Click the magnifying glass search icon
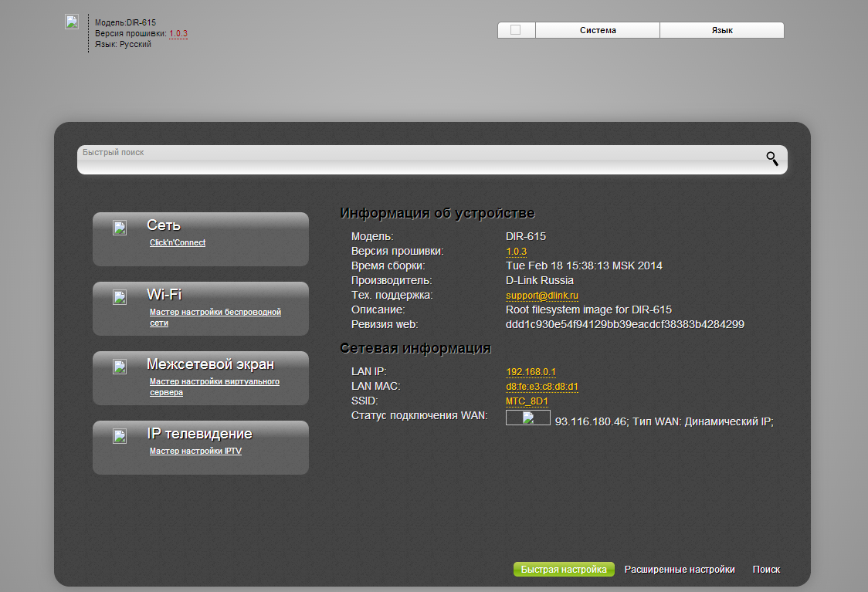 click(772, 159)
